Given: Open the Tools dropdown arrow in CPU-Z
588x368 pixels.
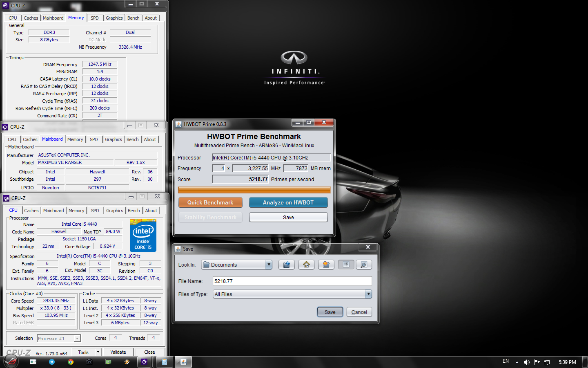Looking at the screenshot, I should click(98, 352).
